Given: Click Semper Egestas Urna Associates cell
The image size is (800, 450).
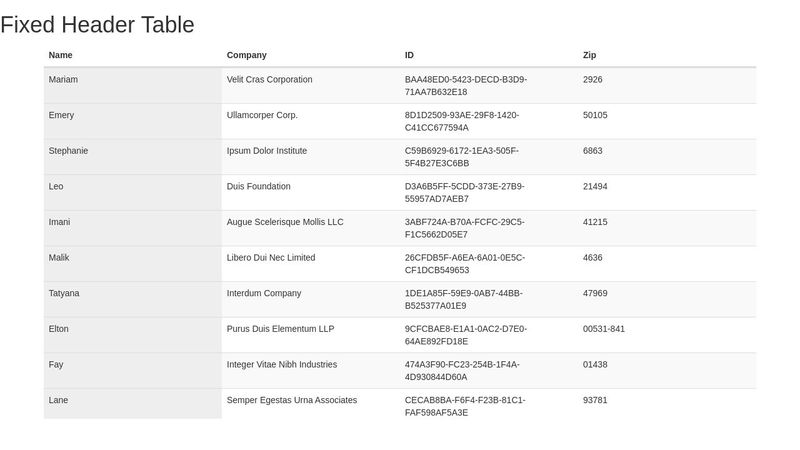Looking at the screenshot, I should pyautogui.click(x=311, y=404).
